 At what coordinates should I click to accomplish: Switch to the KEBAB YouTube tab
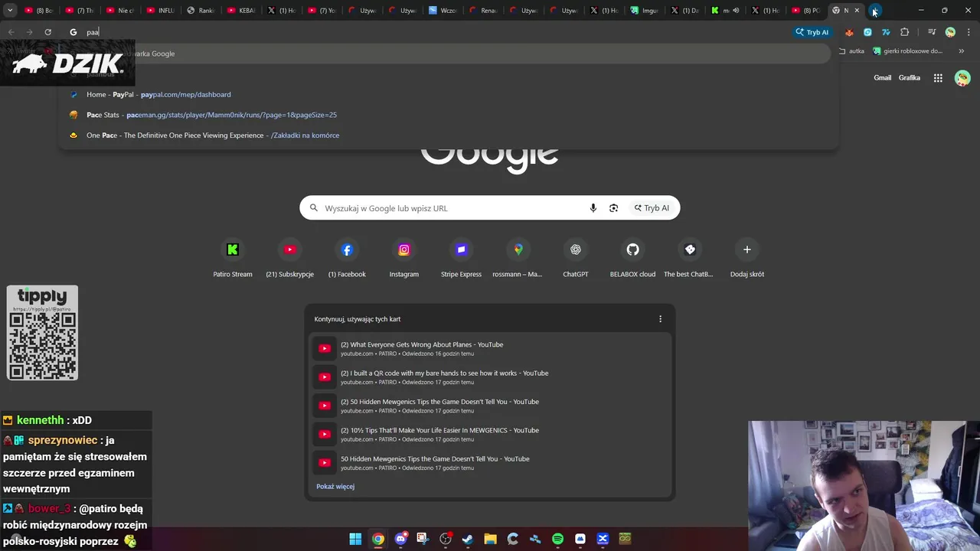click(242, 11)
